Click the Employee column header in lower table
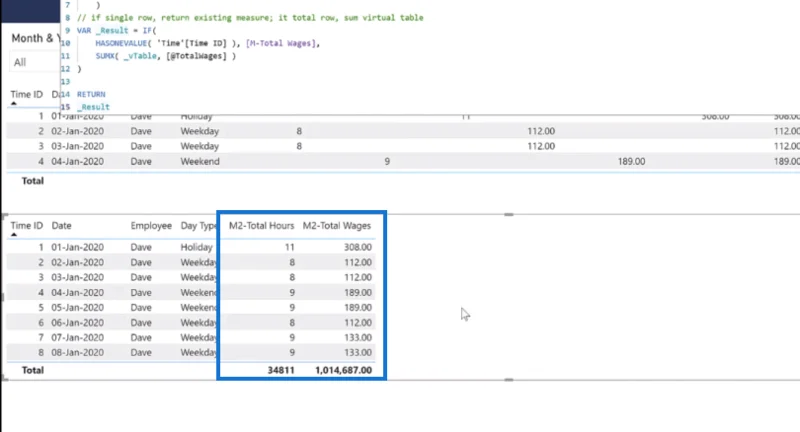 pyautogui.click(x=151, y=225)
